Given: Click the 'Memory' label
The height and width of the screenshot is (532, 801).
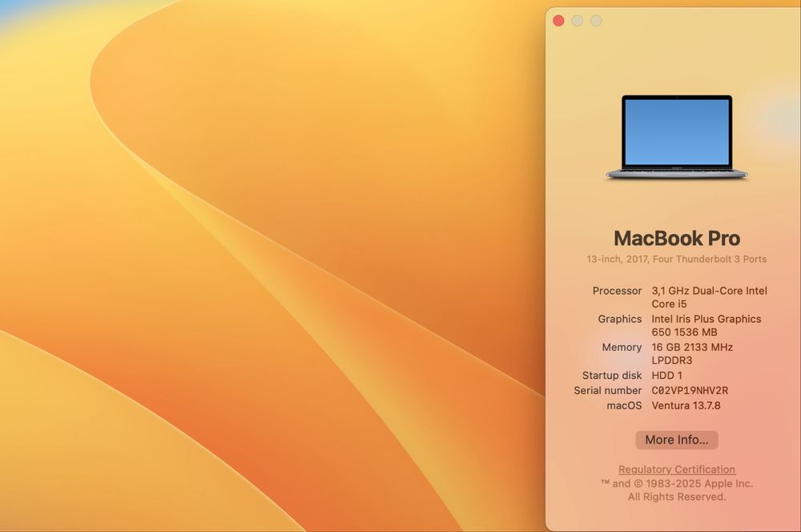Looking at the screenshot, I should (x=622, y=347).
